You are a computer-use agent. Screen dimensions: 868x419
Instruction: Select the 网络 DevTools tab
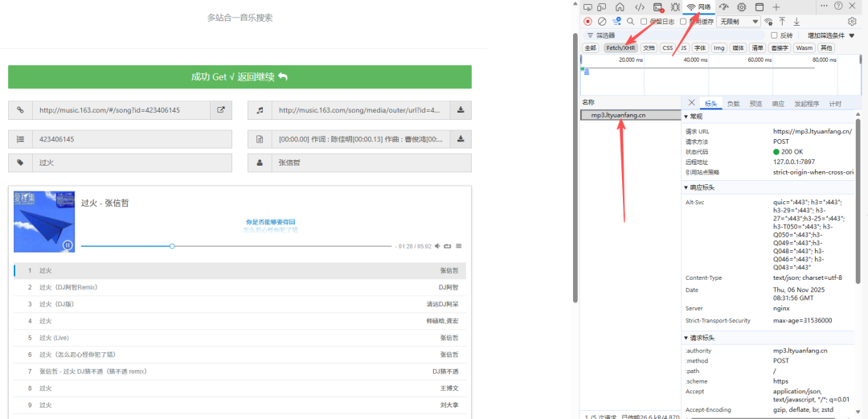698,7
